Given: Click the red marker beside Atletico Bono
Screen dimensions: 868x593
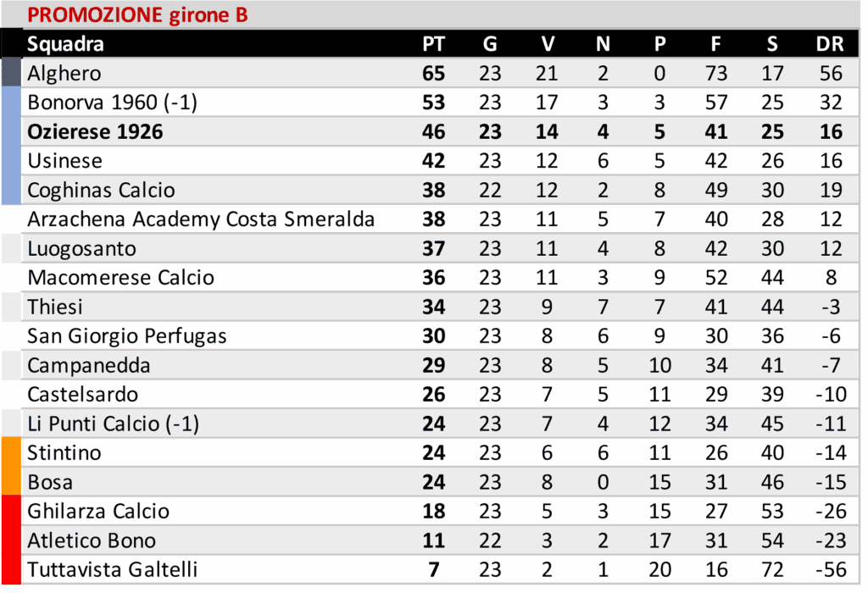Looking at the screenshot, I should pyautogui.click(x=11, y=540).
